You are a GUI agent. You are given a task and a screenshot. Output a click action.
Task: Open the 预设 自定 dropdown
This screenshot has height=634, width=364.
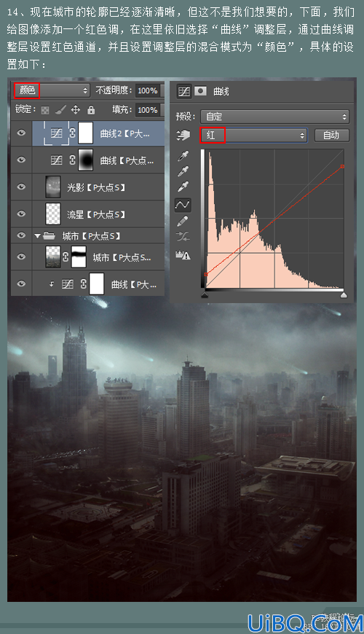pos(274,117)
